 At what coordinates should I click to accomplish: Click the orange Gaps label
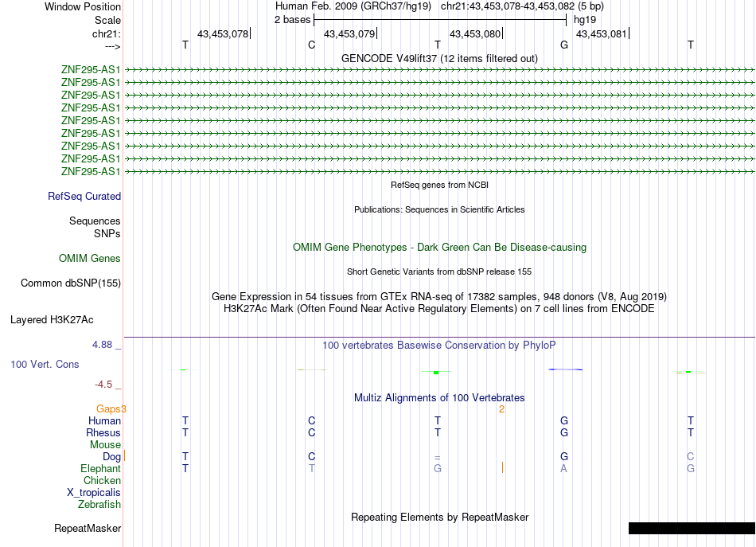108,409
